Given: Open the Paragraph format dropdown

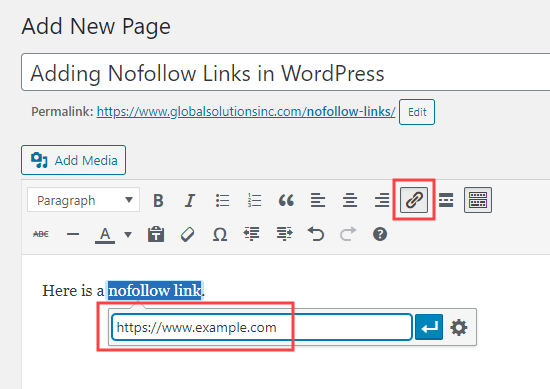Looking at the screenshot, I should point(83,200).
